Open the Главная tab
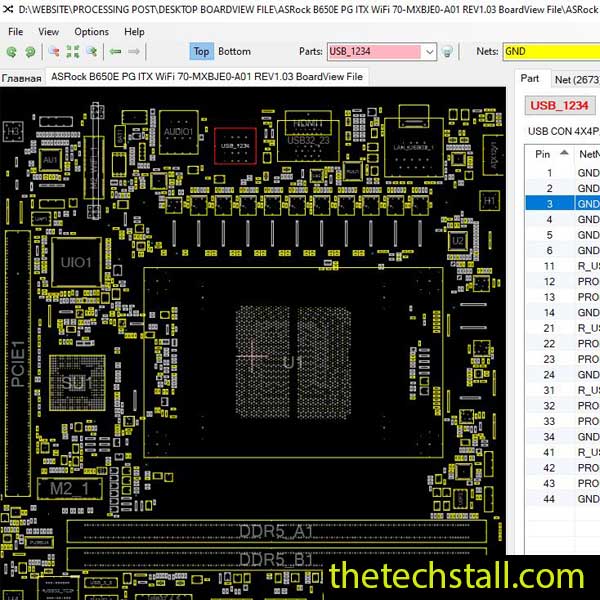600x600 pixels. click(21, 77)
